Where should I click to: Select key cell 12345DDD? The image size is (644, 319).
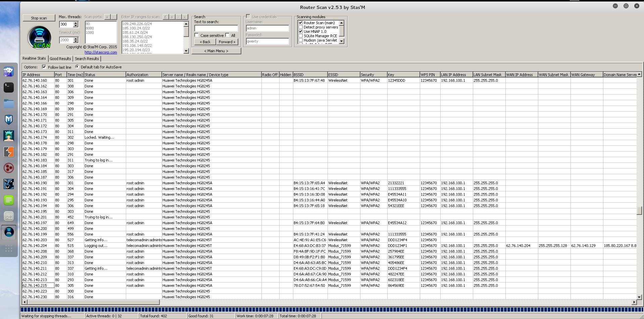(403, 80)
